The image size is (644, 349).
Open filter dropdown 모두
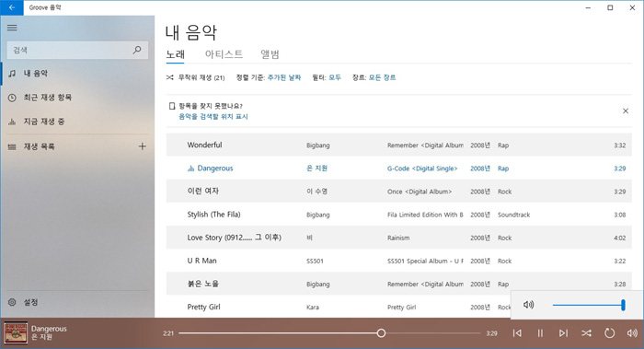click(x=335, y=77)
